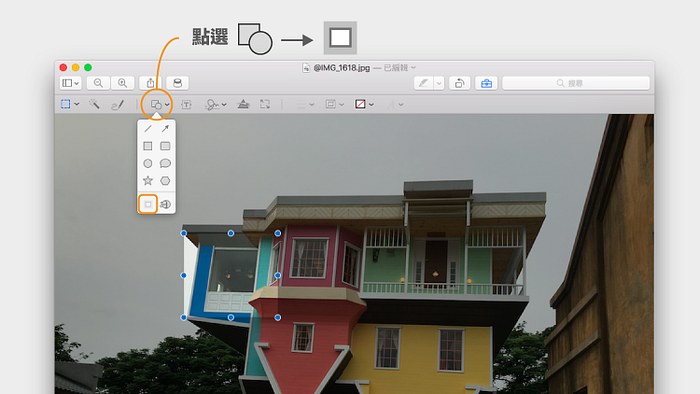Open the Adjust Color prism tool
The height and width of the screenshot is (394, 700).
point(243,104)
